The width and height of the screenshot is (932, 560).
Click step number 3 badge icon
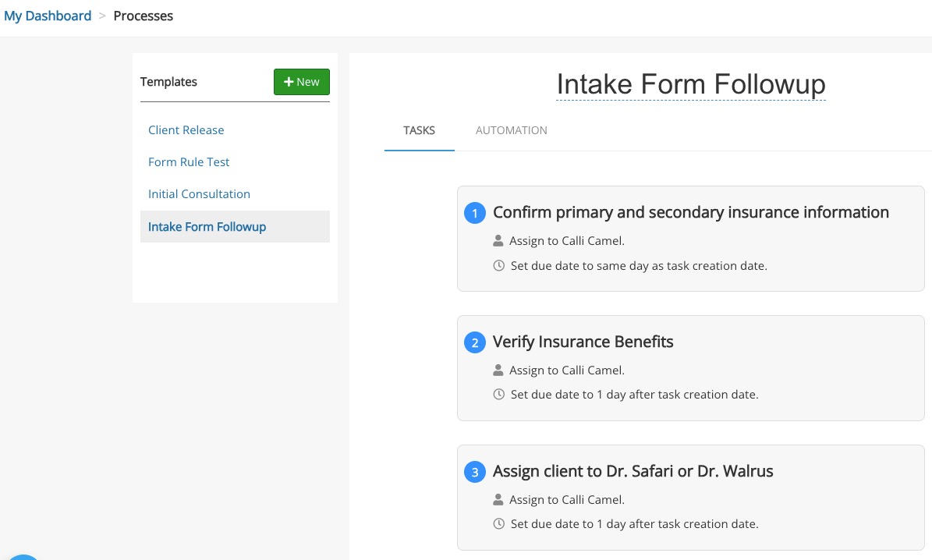click(x=475, y=472)
